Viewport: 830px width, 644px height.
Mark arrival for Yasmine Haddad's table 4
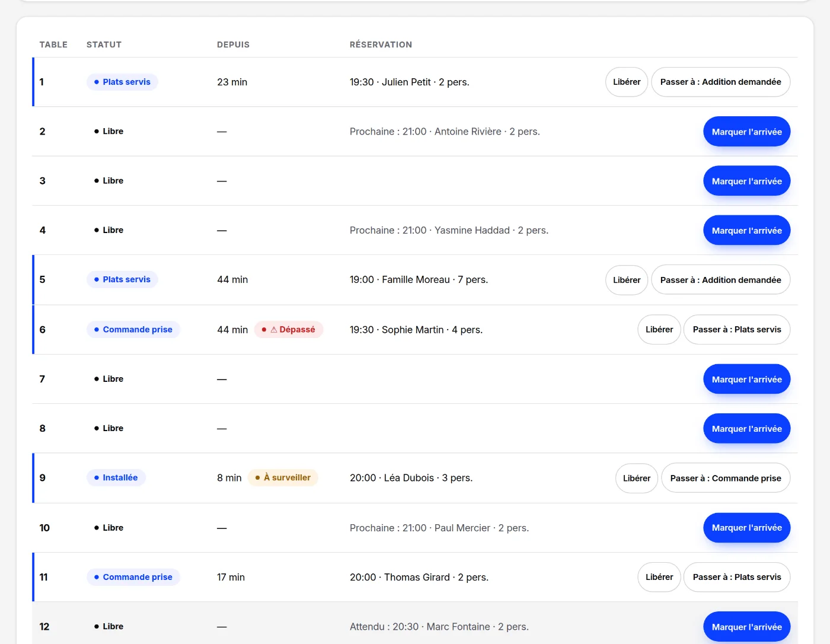tap(747, 230)
